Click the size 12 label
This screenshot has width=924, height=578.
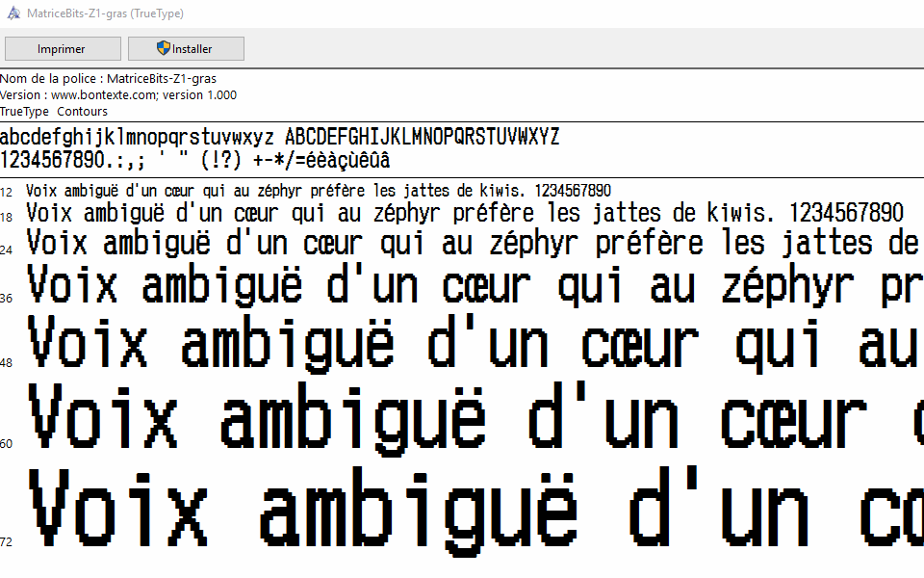click(7, 193)
